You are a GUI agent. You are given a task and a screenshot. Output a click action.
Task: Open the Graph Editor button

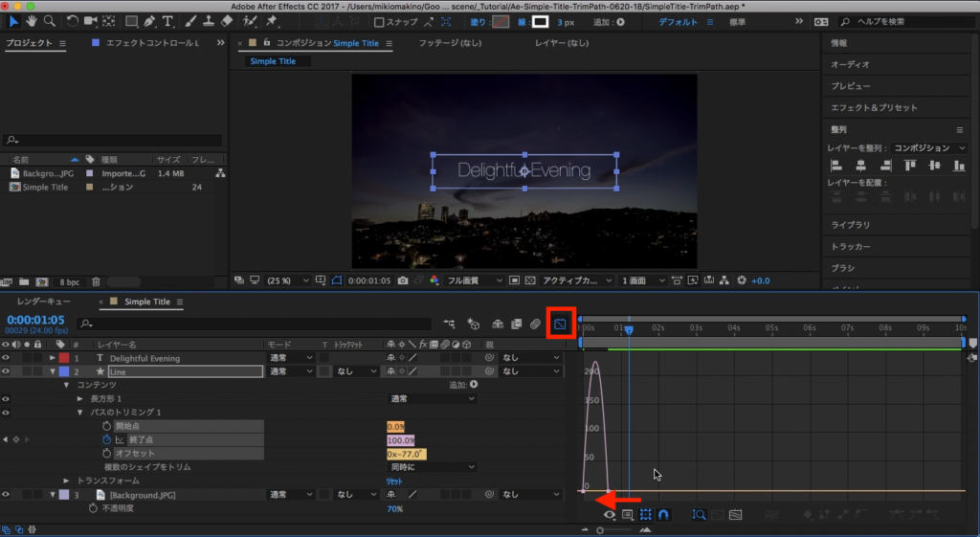560,324
